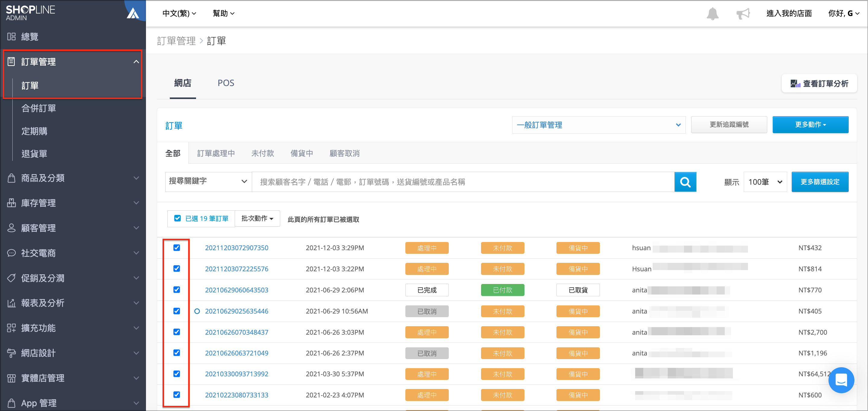Viewport: 868px width, 411px height.
Task: Switch to the 顧客取消 filter tab
Action: click(344, 153)
